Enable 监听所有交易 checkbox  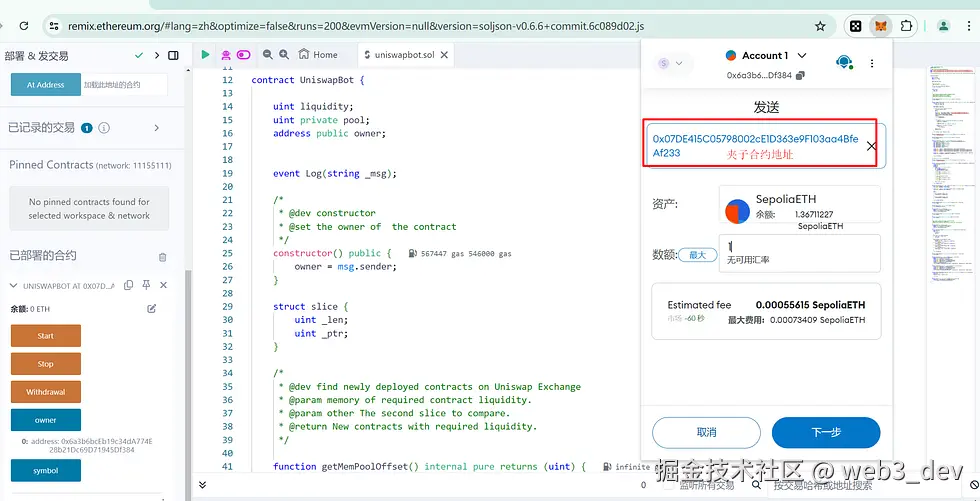pos(668,485)
